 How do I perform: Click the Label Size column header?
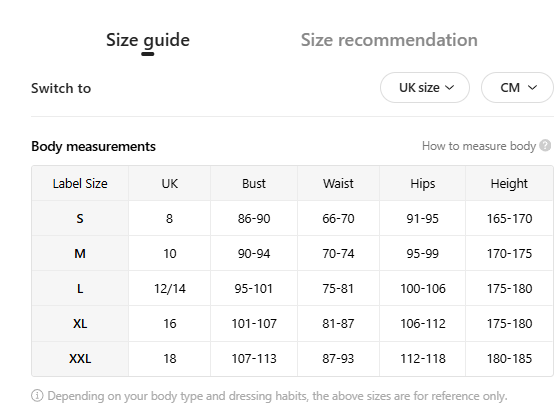click(80, 183)
